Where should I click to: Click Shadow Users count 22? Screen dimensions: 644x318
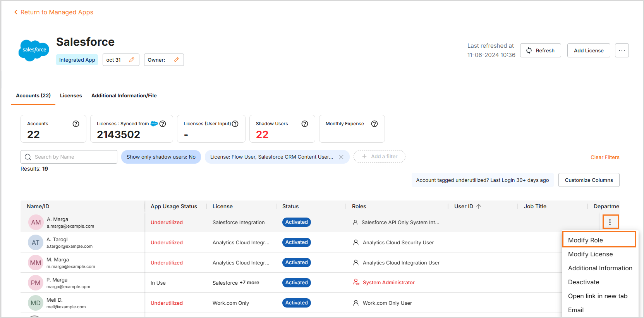(x=262, y=134)
